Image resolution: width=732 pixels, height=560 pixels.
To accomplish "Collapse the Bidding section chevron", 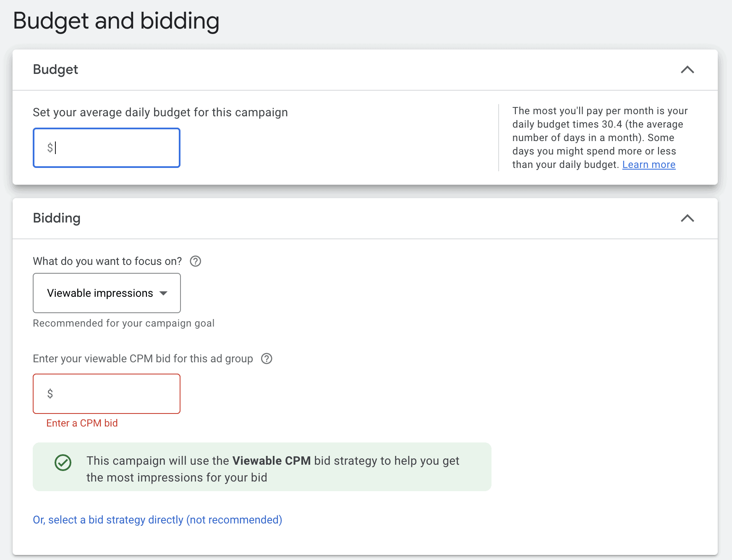I will tap(687, 218).
